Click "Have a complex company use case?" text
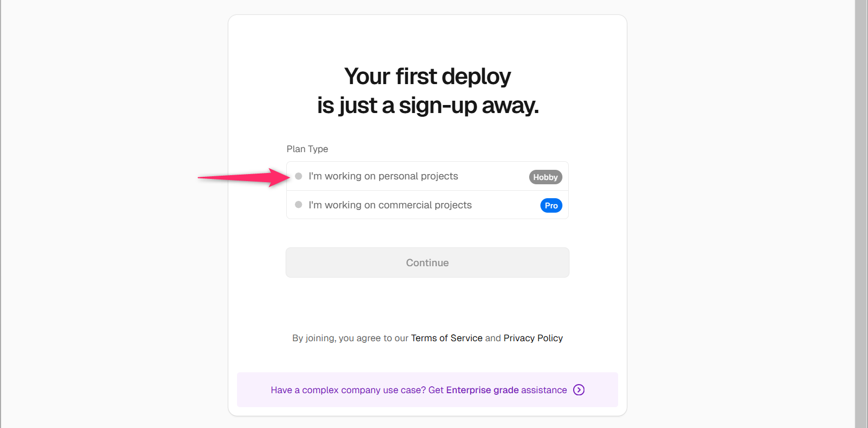The image size is (868, 428). (x=348, y=390)
